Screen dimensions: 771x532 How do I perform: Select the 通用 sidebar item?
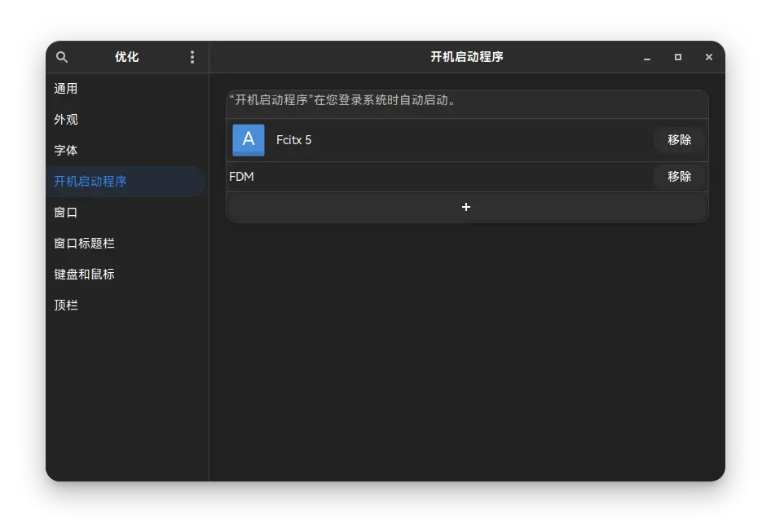coord(66,89)
